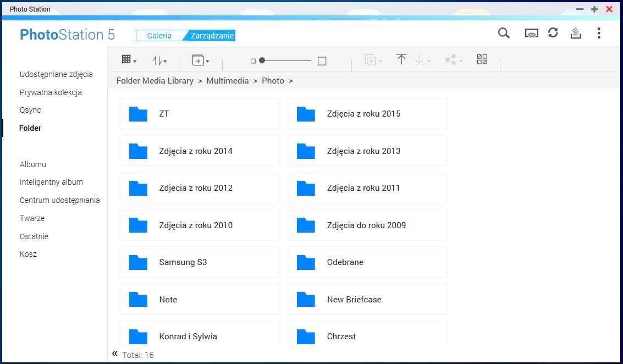Click large thumbnail size icon

[x=322, y=61]
